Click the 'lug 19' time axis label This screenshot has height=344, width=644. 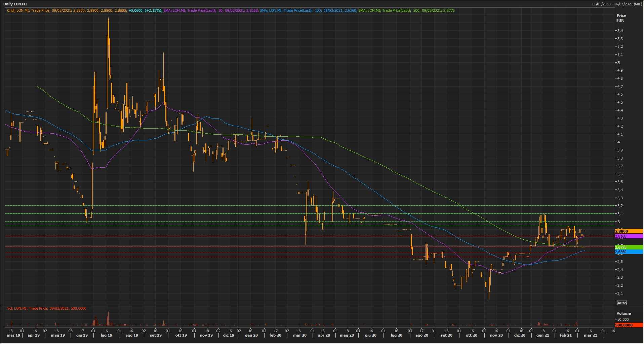106,335
